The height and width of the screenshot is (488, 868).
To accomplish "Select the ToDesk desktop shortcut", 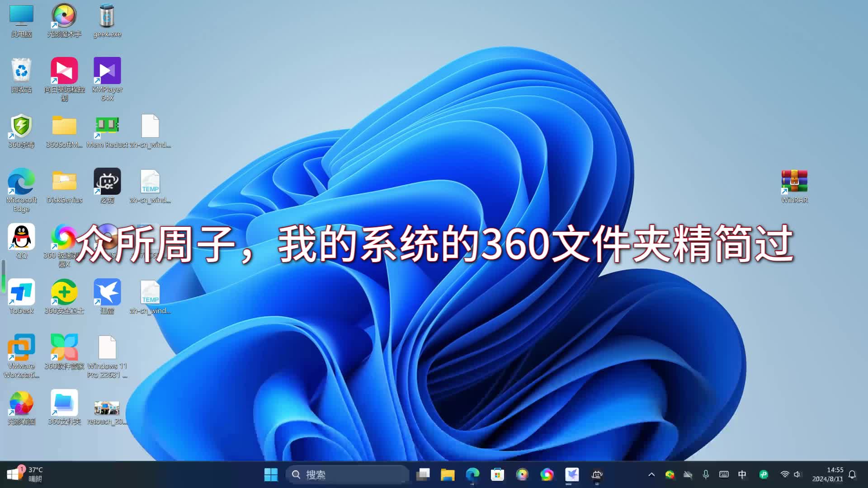I will (x=21, y=297).
